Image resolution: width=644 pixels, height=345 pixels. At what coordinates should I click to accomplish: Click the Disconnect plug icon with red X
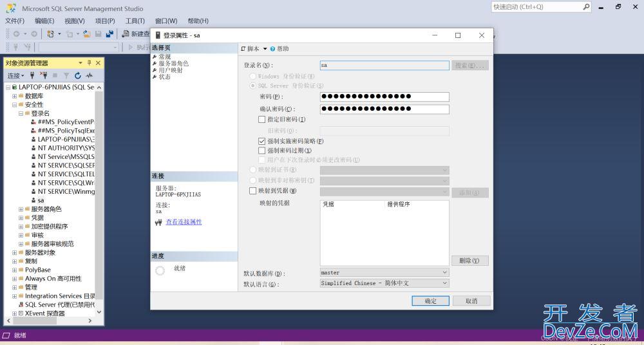click(x=44, y=75)
